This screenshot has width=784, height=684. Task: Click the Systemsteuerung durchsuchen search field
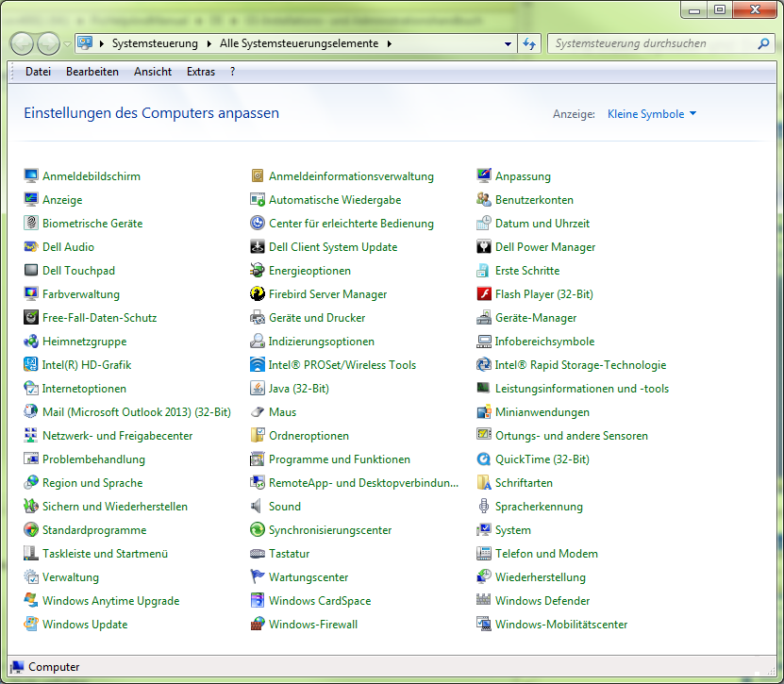(x=653, y=43)
